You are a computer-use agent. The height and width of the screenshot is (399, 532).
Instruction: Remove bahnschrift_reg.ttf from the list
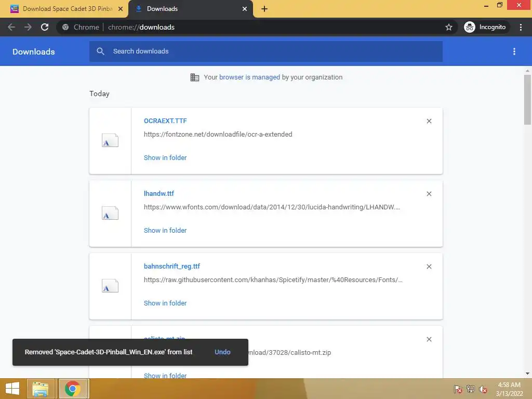click(429, 267)
